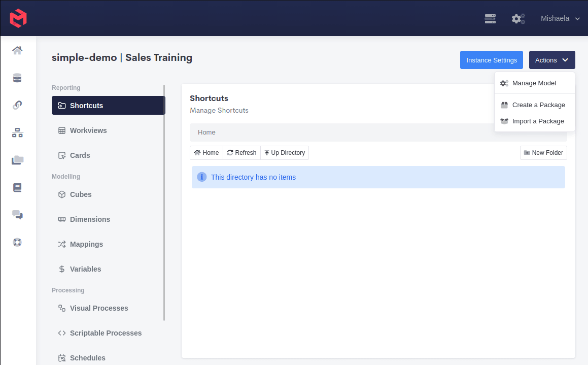Click the 'simple-demo | Sales Training' heading

tap(122, 57)
